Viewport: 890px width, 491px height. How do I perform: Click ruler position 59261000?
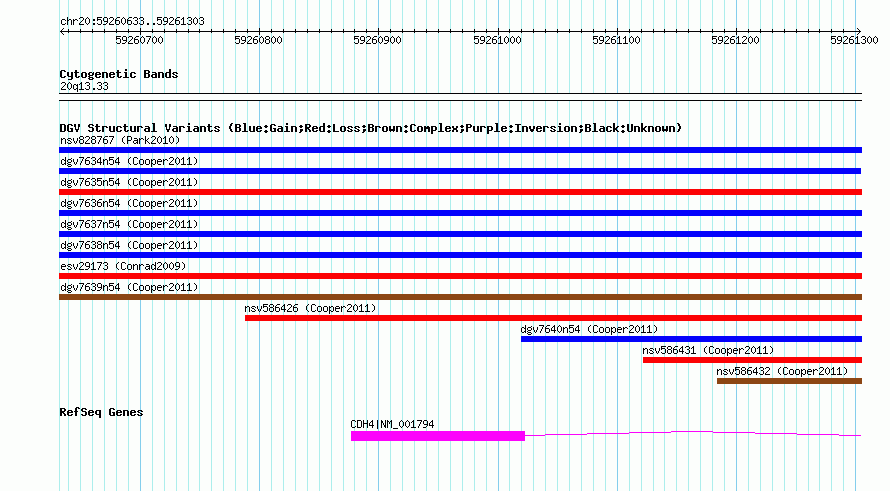click(x=497, y=40)
